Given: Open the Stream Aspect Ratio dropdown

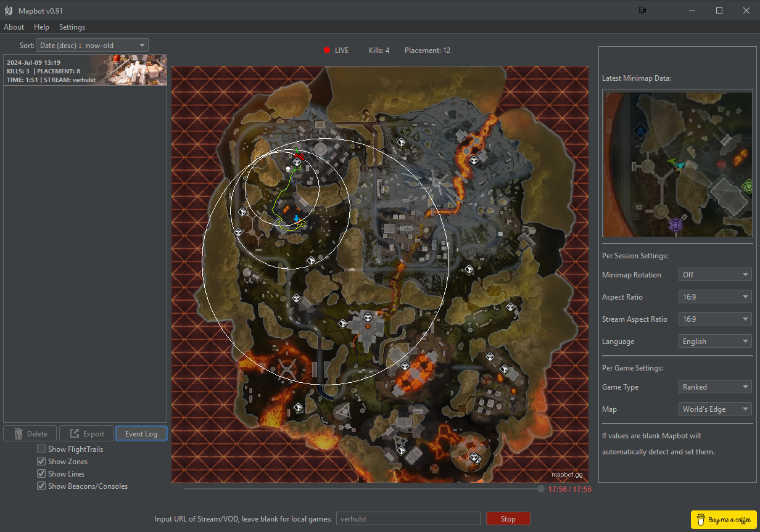Looking at the screenshot, I should (x=714, y=319).
